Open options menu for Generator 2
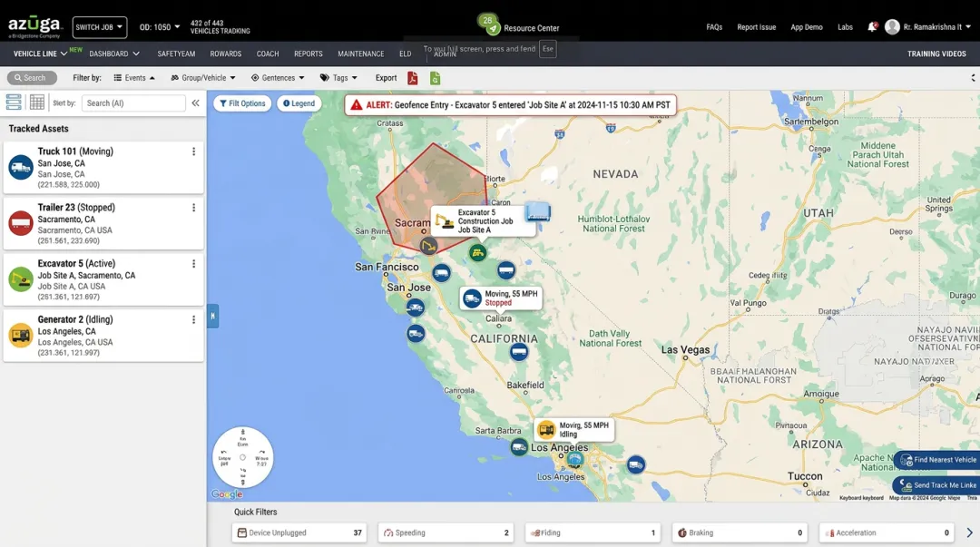This screenshot has height=547, width=980. coord(194,319)
